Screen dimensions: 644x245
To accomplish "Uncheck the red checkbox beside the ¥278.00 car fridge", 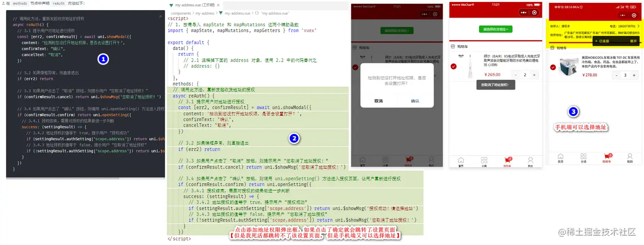I will (553, 67).
